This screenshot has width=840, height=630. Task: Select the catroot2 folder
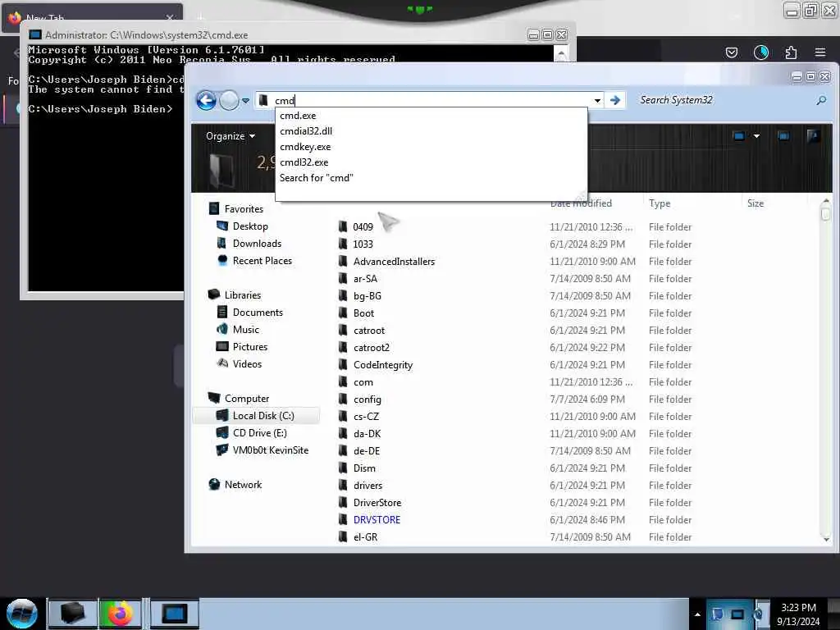click(372, 348)
